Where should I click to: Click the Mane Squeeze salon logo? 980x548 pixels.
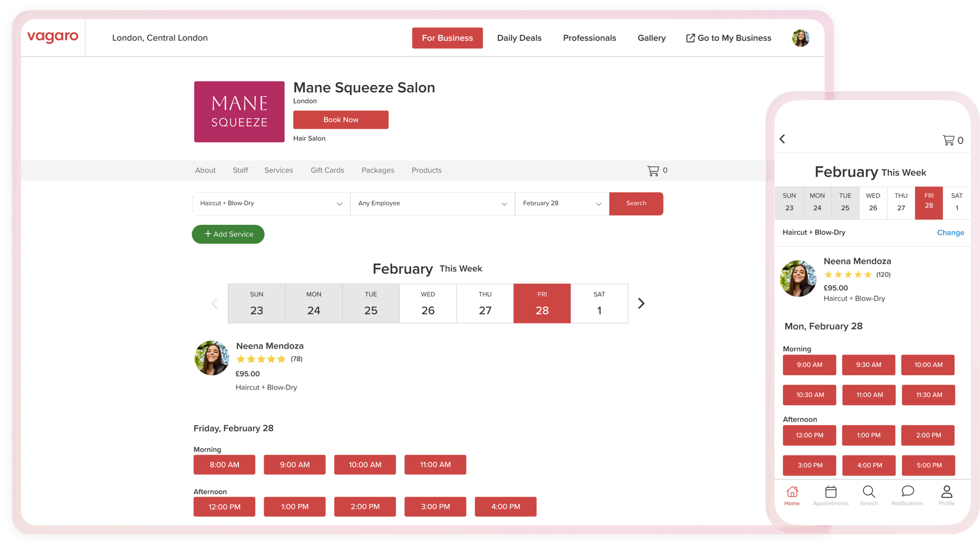239,112
